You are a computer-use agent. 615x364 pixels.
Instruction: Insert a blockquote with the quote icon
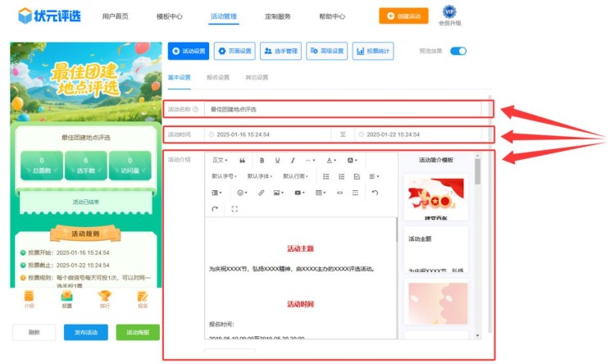click(x=242, y=160)
